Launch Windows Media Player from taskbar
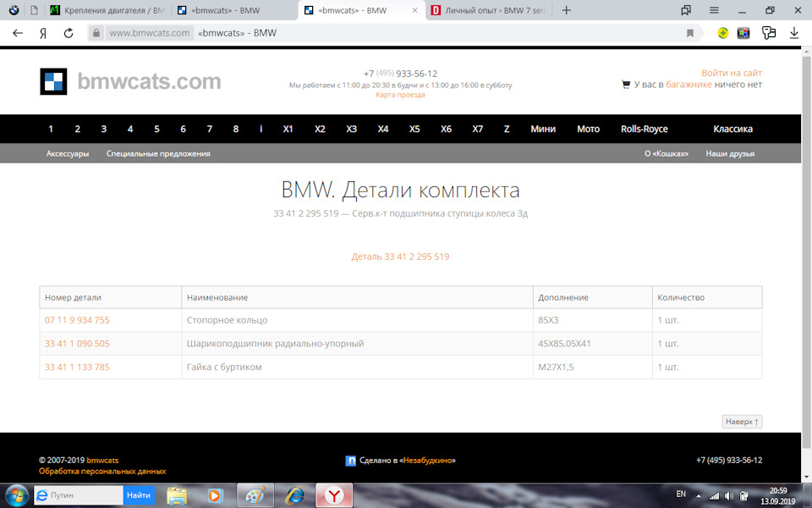The height and width of the screenshot is (508, 812). [214, 495]
